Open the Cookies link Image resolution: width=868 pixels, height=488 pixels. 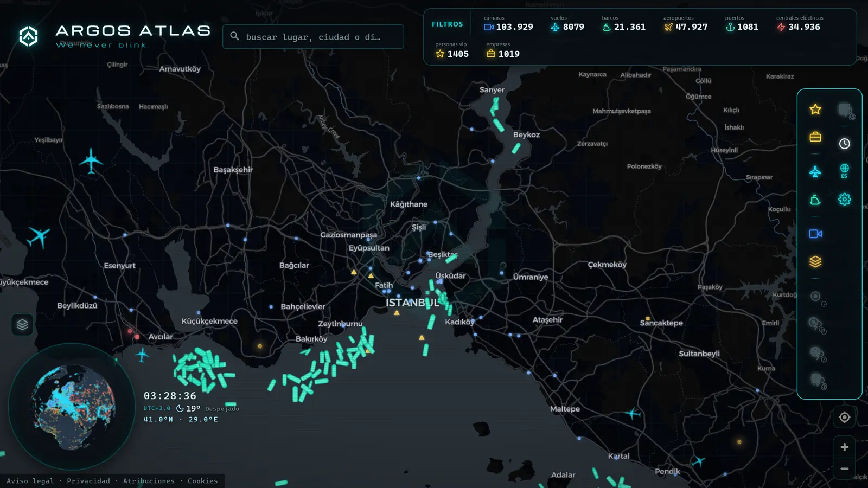click(202, 481)
